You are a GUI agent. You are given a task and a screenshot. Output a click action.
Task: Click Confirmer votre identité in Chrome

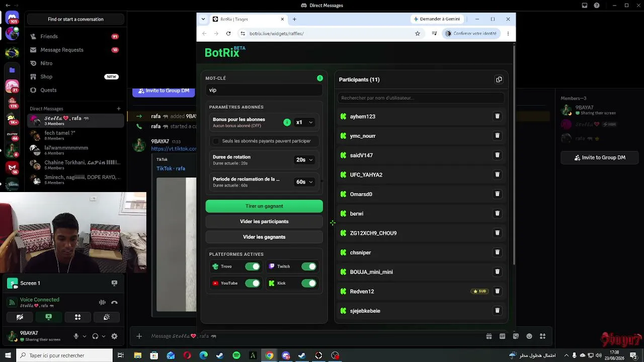(x=470, y=34)
